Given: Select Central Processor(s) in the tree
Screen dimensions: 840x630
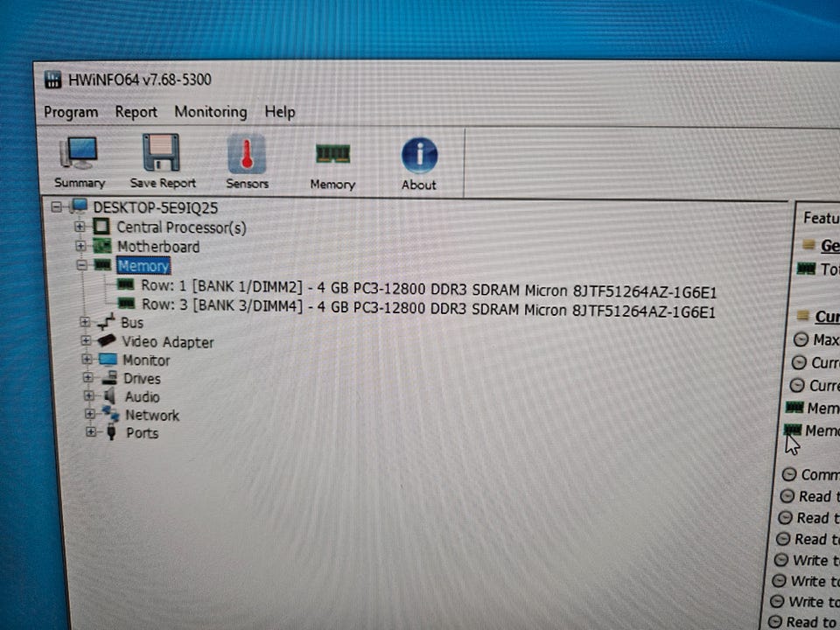Looking at the screenshot, I should click(x=182, y=227).
